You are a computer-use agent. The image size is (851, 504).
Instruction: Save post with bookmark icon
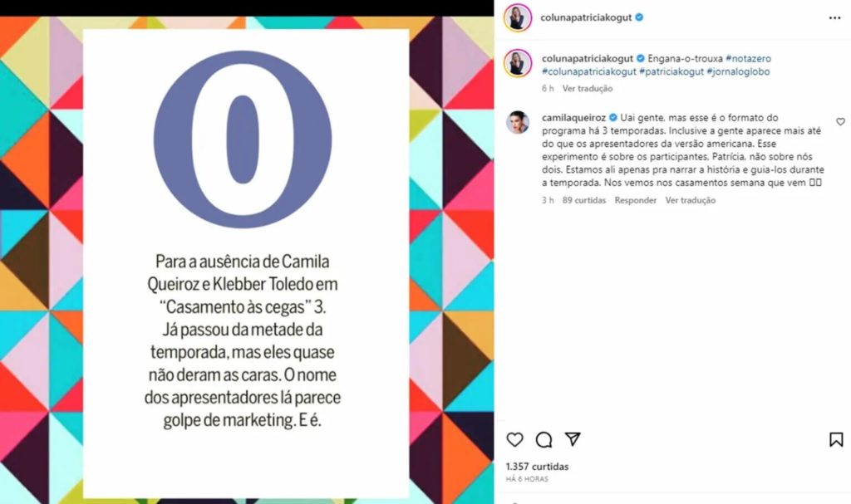(836, 439)
